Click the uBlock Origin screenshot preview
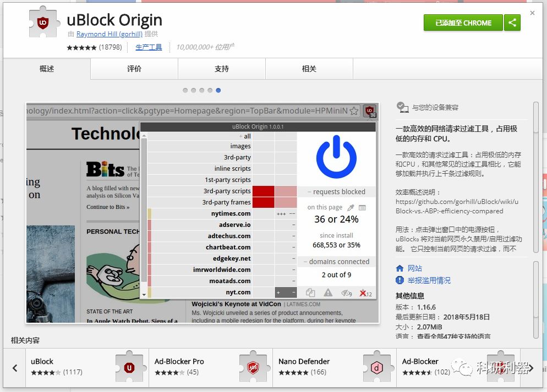 pos(203,213)
